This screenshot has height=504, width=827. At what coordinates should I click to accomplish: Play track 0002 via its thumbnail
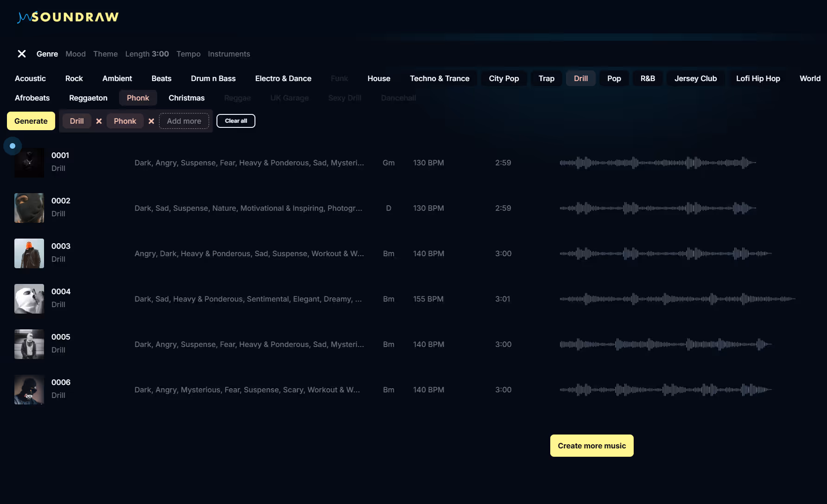[x=29, y=208]
